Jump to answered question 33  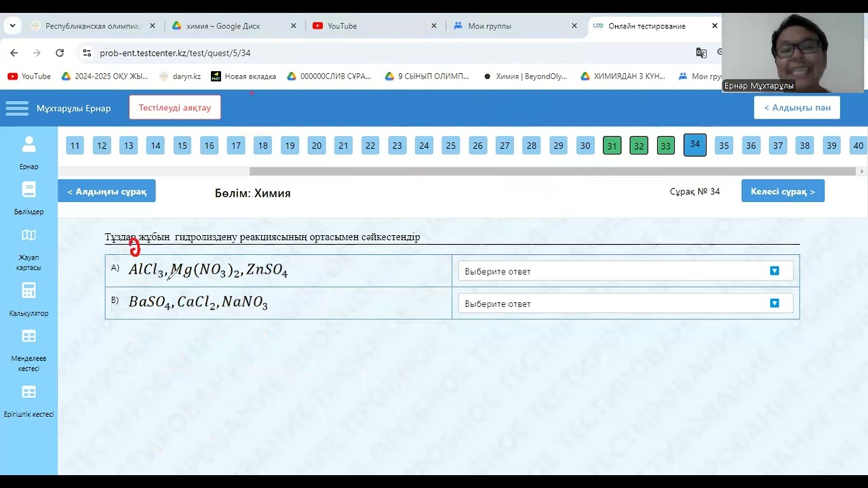click(666, 146)
